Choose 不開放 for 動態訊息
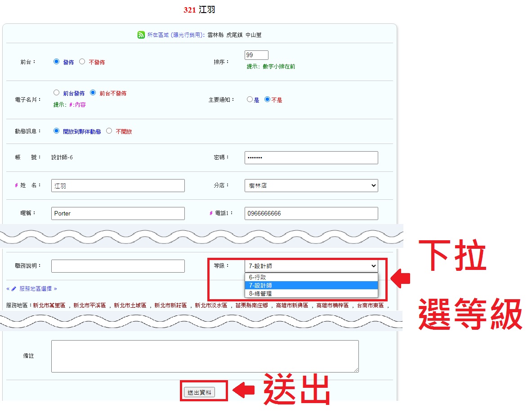This screenshot has width=532, height=413. 109,131
